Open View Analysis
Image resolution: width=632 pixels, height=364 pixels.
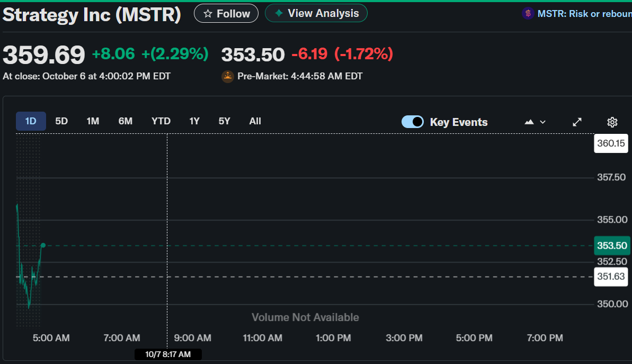(316, 13)
